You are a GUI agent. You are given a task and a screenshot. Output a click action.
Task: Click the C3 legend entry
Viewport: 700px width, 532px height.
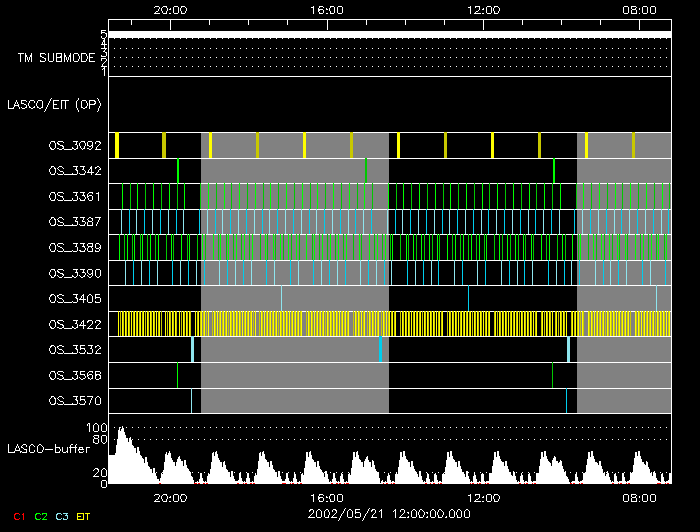pyautogui.click(x=62, y=516)
